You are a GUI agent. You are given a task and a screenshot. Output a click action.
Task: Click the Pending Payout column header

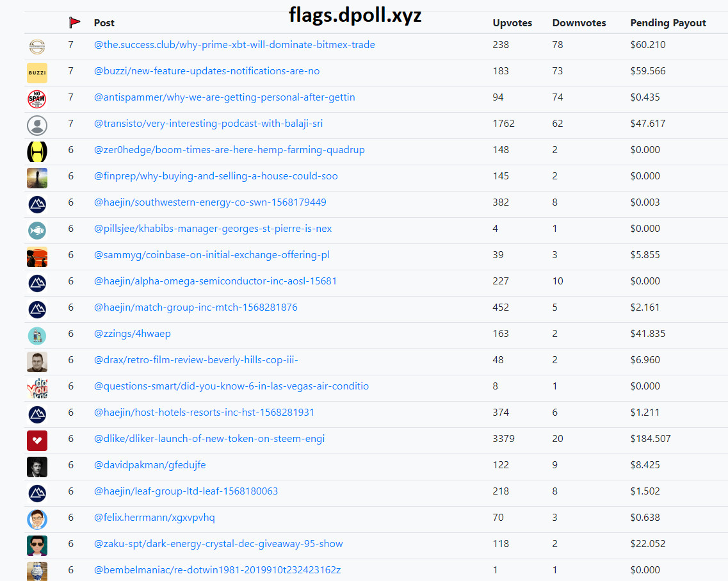pyautogui.click(x=668, y=23)
